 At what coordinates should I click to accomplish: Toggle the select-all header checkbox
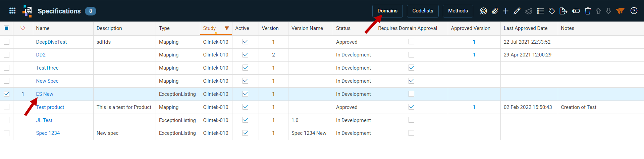pyautogui.click(x=6, y=28)
